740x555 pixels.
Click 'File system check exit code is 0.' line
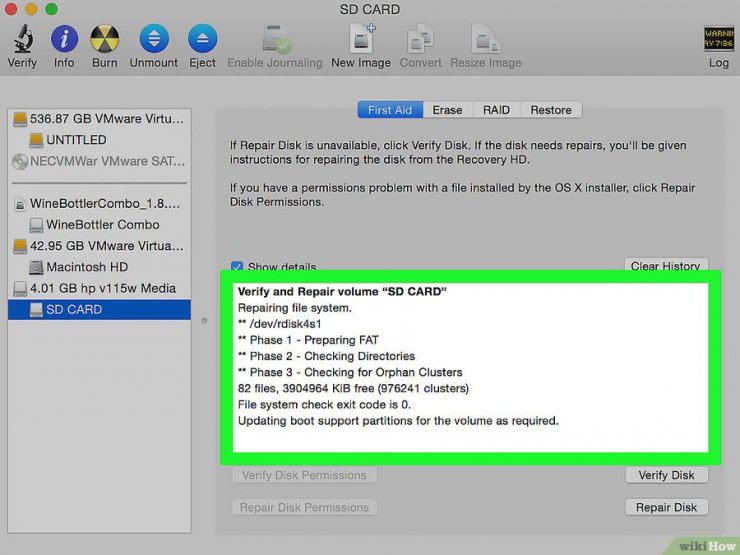click(324, 404)
